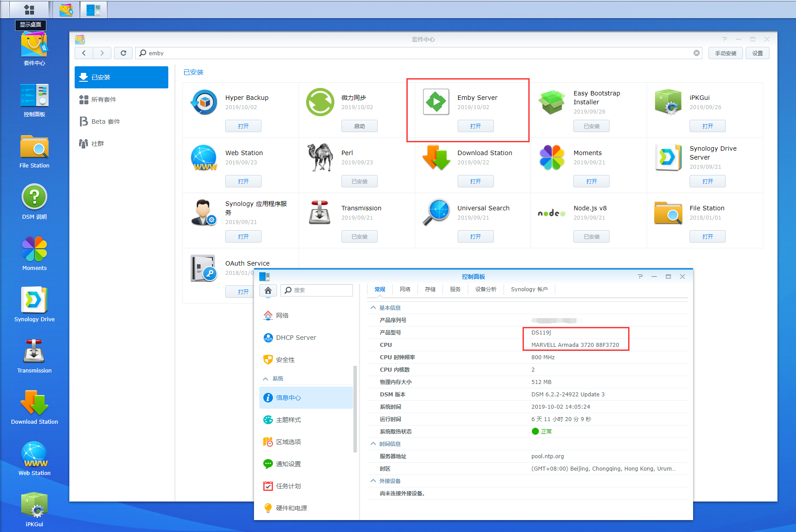Switch to the 网络 tab

pyautogui.click(x=405, y=289)
